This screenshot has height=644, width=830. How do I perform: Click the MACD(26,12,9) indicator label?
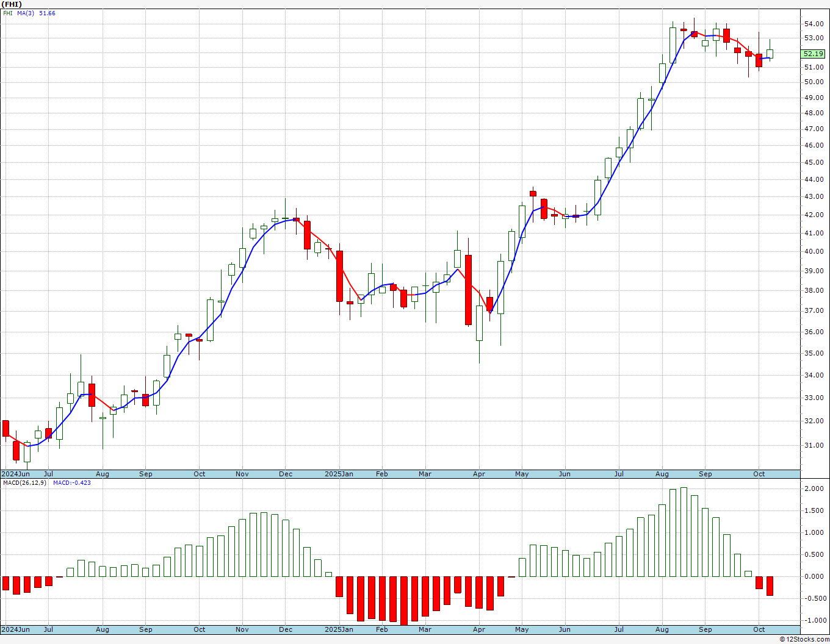coord(24,482)
